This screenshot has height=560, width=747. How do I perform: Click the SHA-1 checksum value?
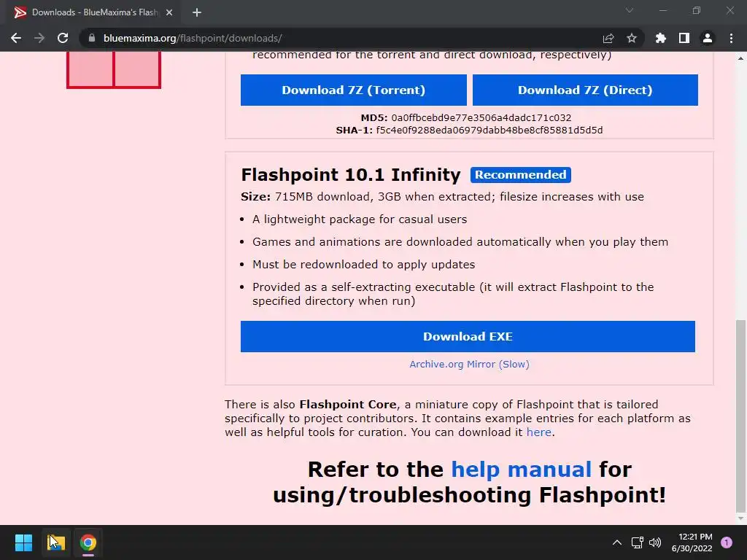489,130
